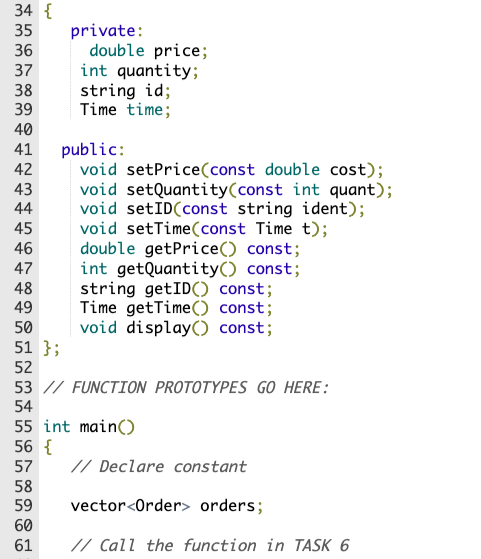Click the main function name
Image resolution: width=481 pixels, height=559 pixels.
point(98,427)
